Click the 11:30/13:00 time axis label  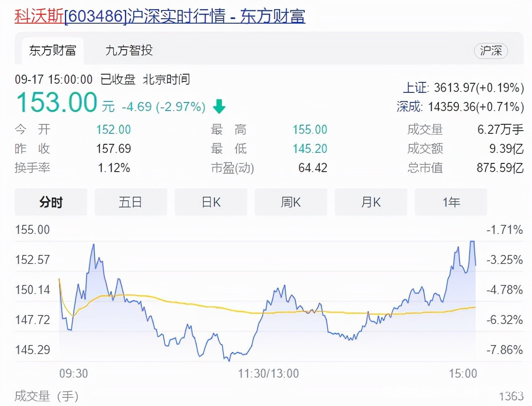(268, 373)
